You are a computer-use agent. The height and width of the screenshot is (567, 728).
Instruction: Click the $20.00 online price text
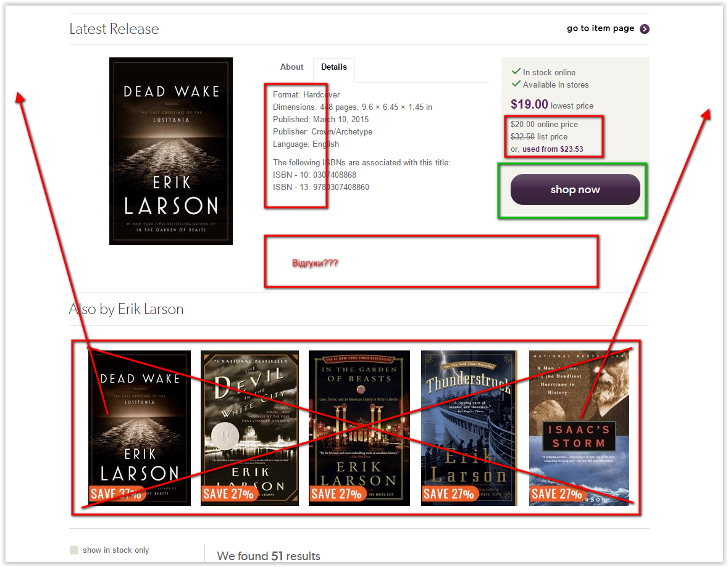tap(544, 125)
